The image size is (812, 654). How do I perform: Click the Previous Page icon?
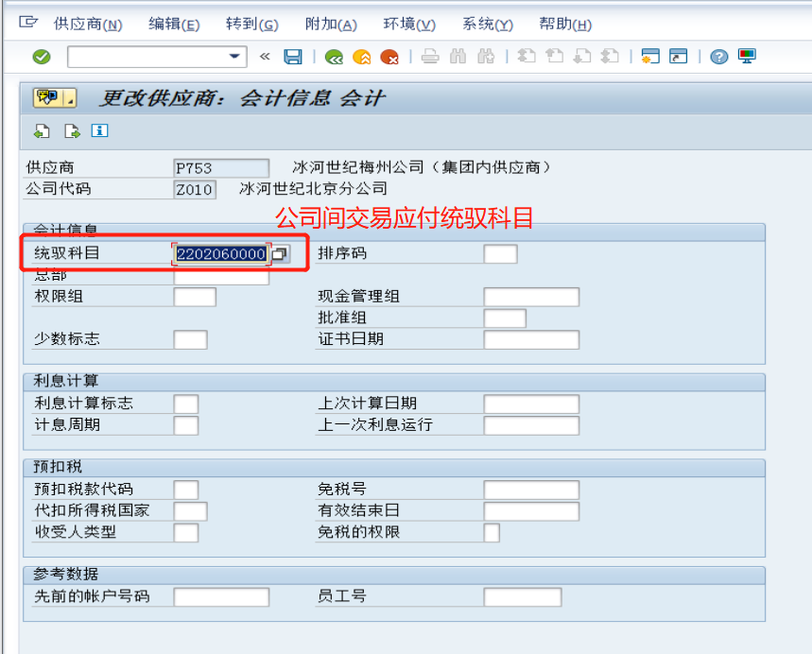555,56
